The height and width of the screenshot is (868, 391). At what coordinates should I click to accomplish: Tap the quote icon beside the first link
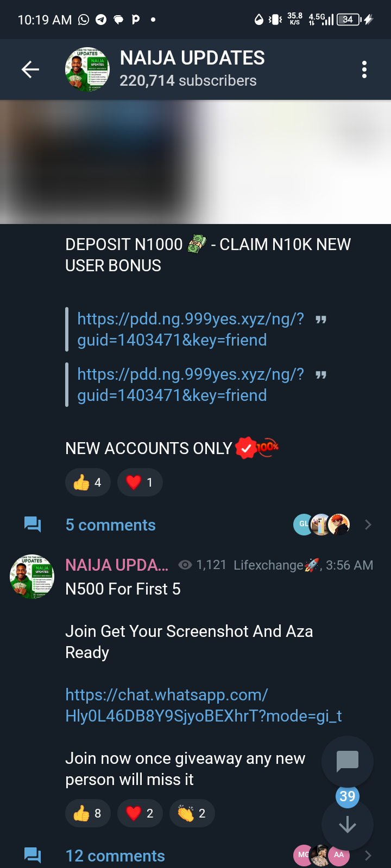click(x=321, y=320)
